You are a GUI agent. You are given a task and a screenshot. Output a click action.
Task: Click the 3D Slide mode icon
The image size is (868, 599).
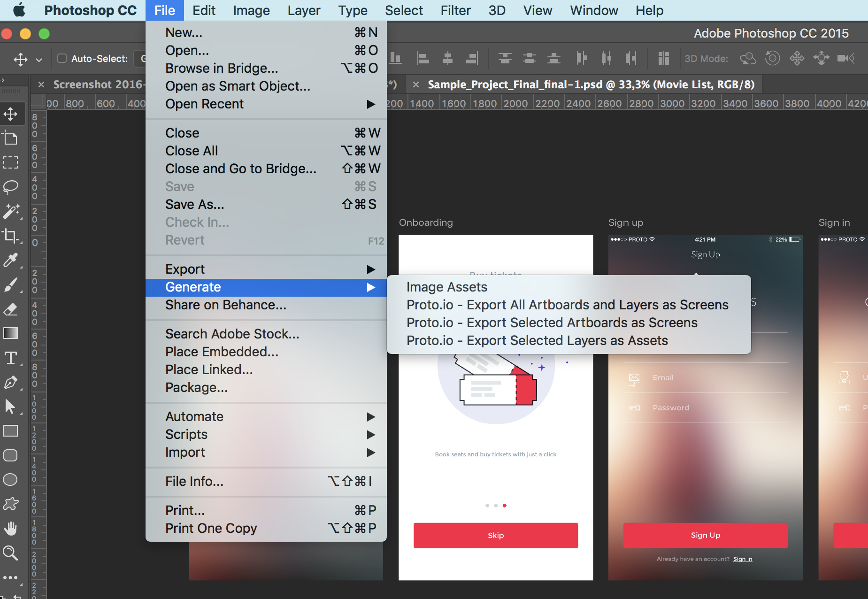(x=822, y=58)
